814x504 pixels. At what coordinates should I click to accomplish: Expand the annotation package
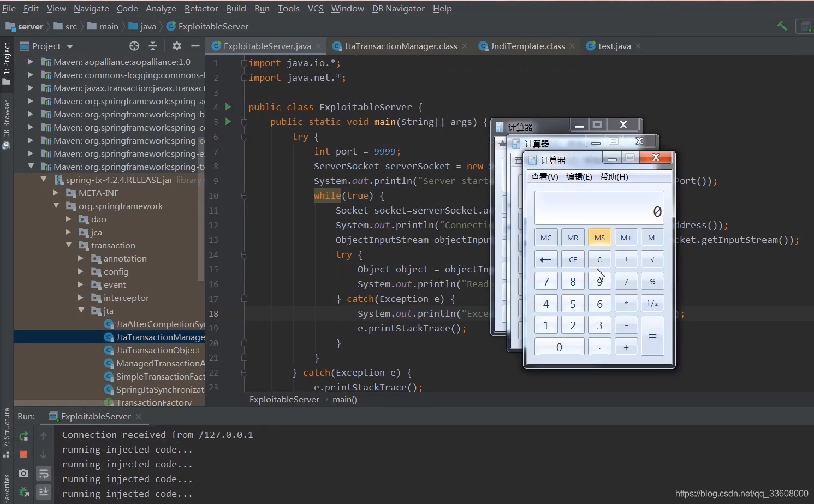point(81,258)
